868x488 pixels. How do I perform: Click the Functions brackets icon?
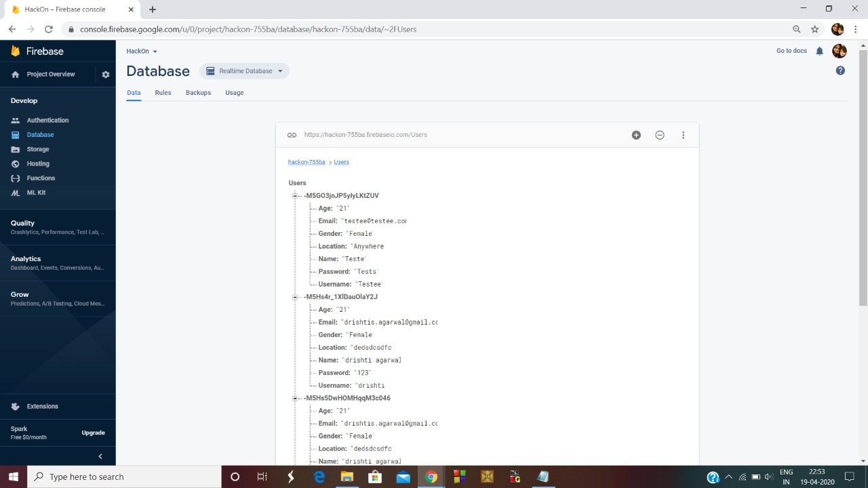[x=16, y=178]
